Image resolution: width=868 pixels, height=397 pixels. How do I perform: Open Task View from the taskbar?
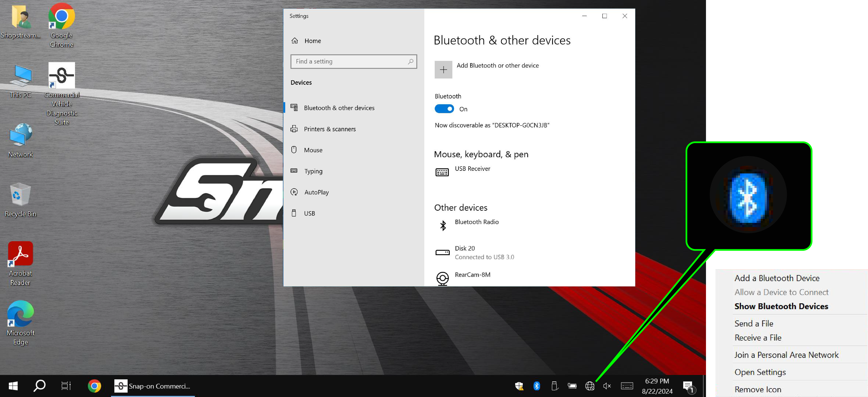66,386
